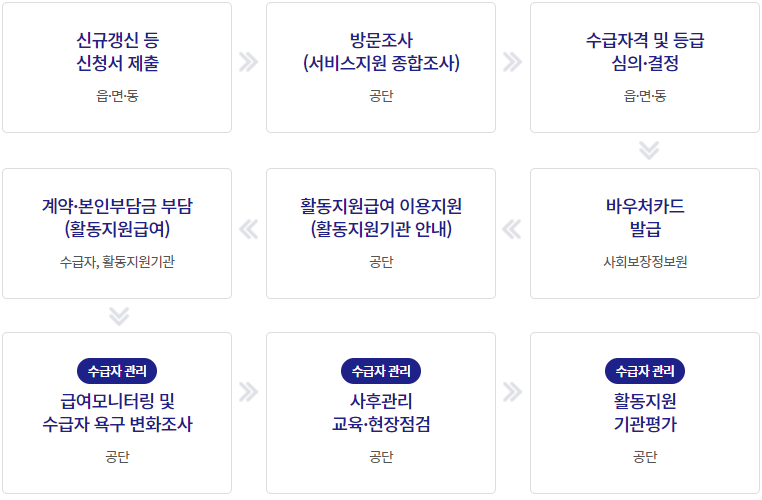Click 사회보장정보원 label under 바우처카드 발급

pyautogui.click(x=645, y=262)
